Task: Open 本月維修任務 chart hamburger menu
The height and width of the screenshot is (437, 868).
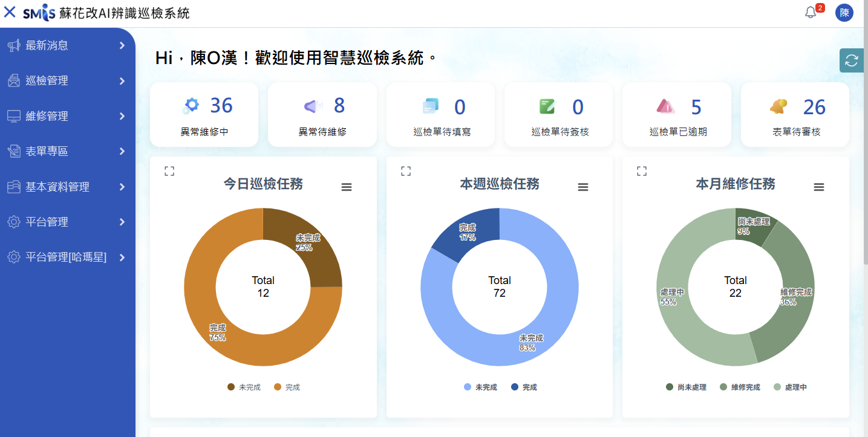Action: pyautogui.click(x=819, y=187)
